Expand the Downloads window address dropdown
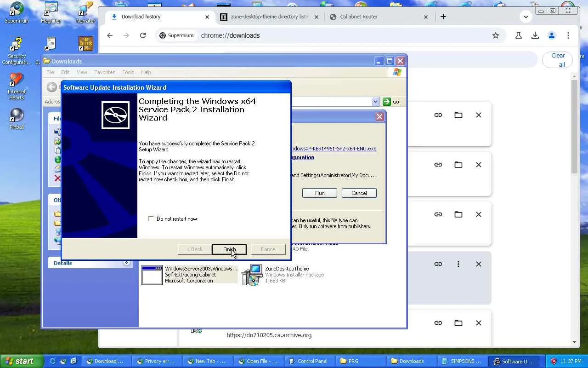This screenshot has height=368, width=588. [375, 102]
